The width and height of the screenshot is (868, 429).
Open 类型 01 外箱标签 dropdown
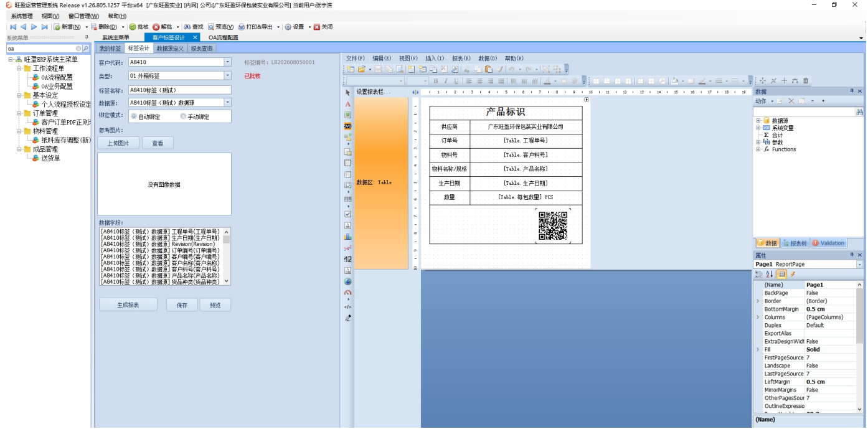(227, 76)
